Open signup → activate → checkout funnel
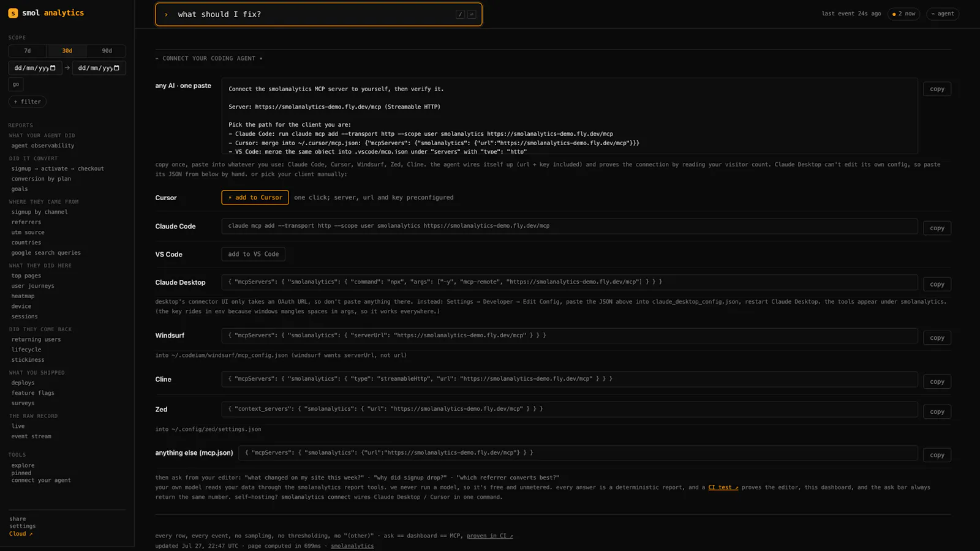The height and width of the screenshot is (551, 980). click(58, 168)
